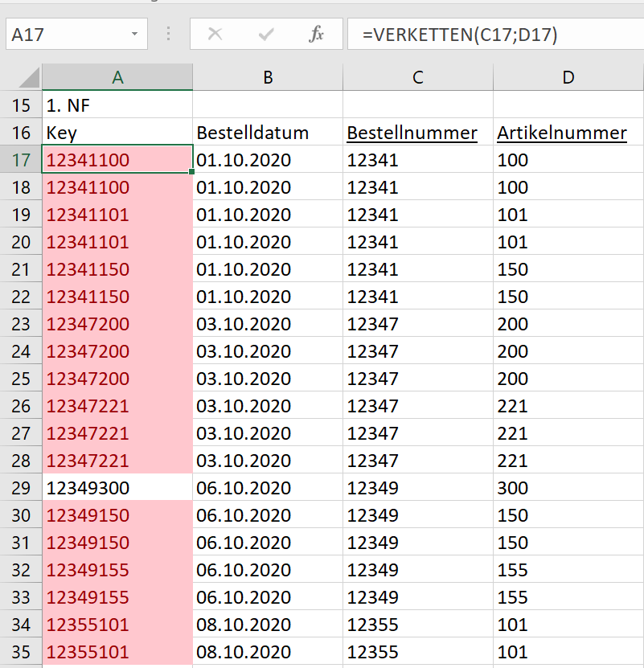Select cell A29 containing 12349300

[117, 487]
